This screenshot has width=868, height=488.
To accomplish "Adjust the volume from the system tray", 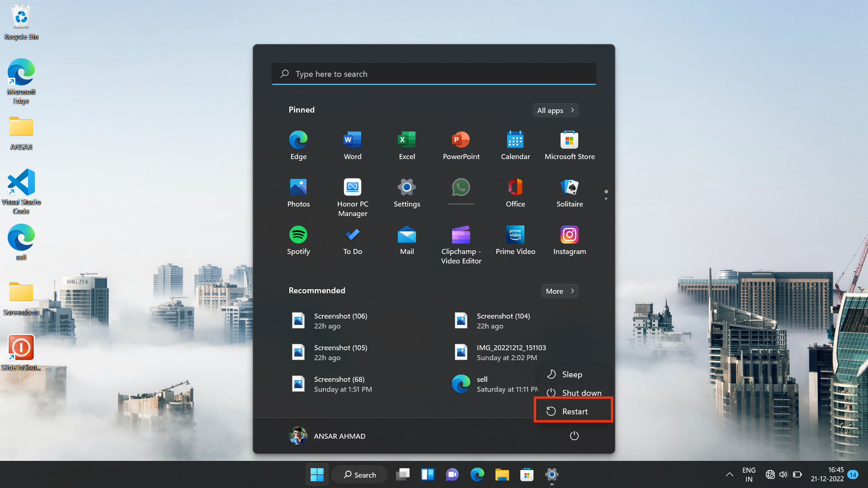I will [783, 474].
